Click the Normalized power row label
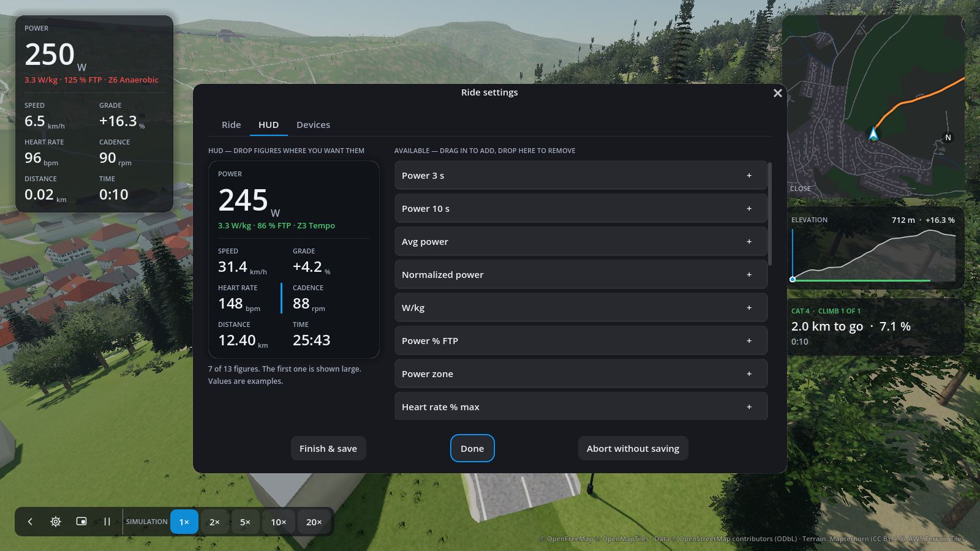Viewport: 980px width, 551px height. pyautogui.click(x=442, y=275)
